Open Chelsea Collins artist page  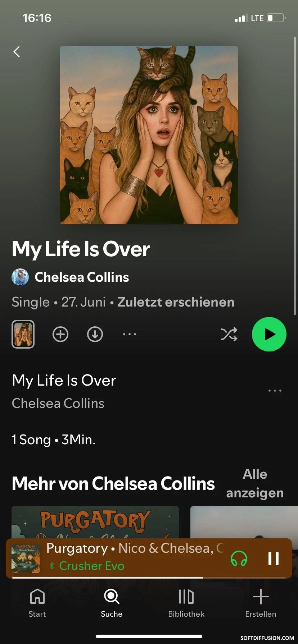(x=82, y=277)
